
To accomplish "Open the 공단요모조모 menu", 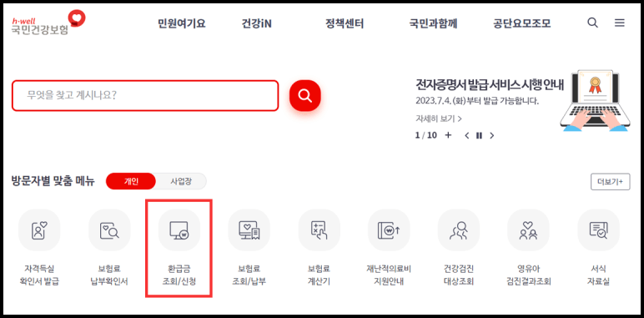I will coord(522,23).
